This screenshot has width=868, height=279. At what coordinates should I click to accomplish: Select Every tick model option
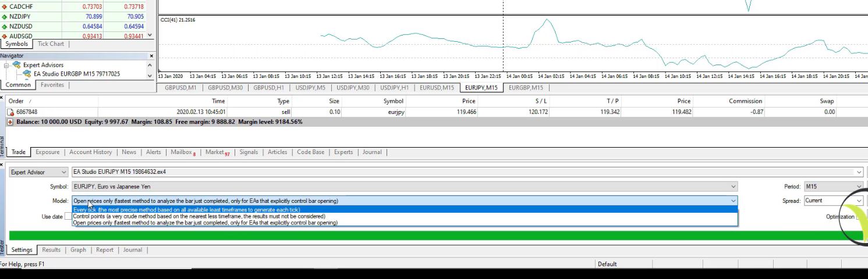point(186,210)
